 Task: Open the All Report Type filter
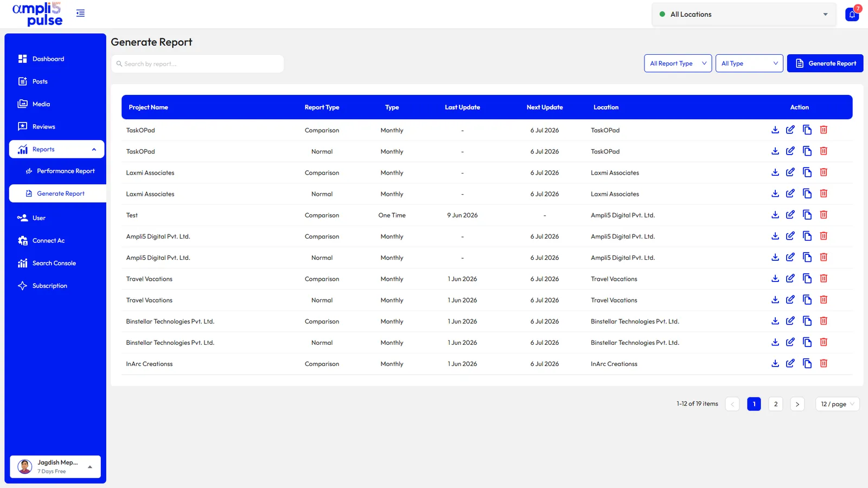[x=678, y=63]
